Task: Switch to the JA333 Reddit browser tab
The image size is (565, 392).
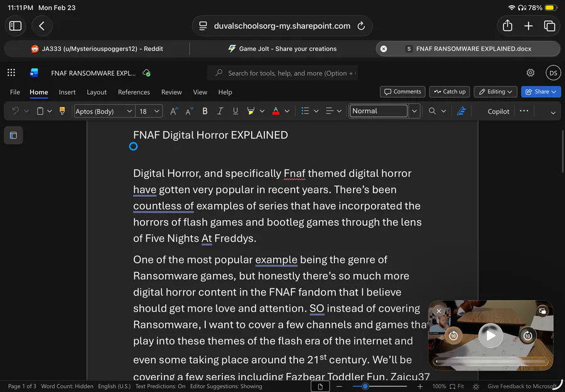Action: [97, 48]
